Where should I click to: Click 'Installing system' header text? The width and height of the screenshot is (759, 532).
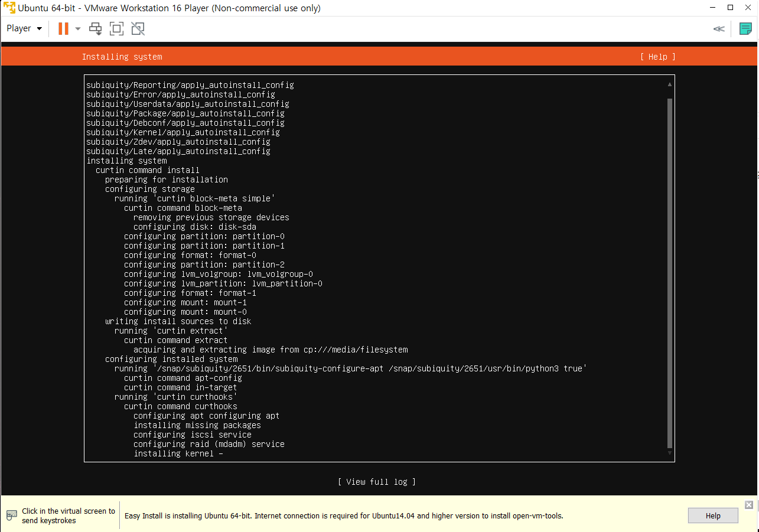[x=122, y=57]
